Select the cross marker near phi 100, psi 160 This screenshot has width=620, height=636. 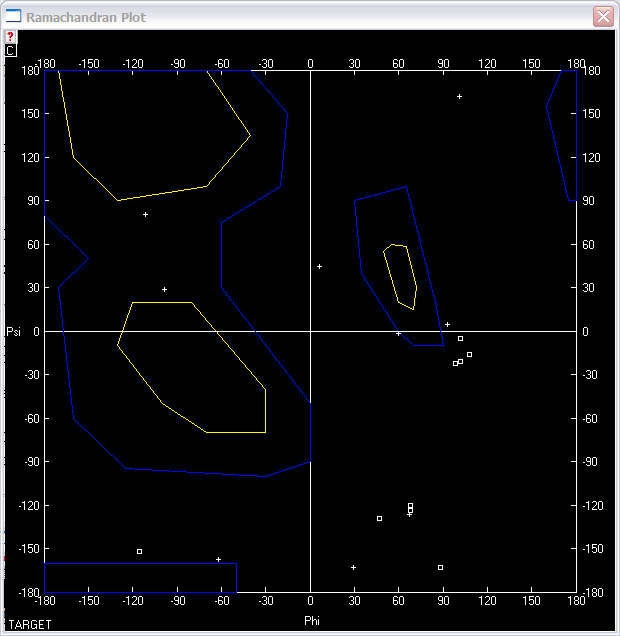(459, 97)
